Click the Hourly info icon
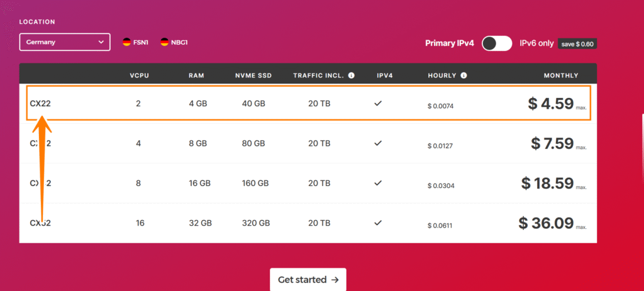Viewport: 644px width, 291px height. coord(464,75)
